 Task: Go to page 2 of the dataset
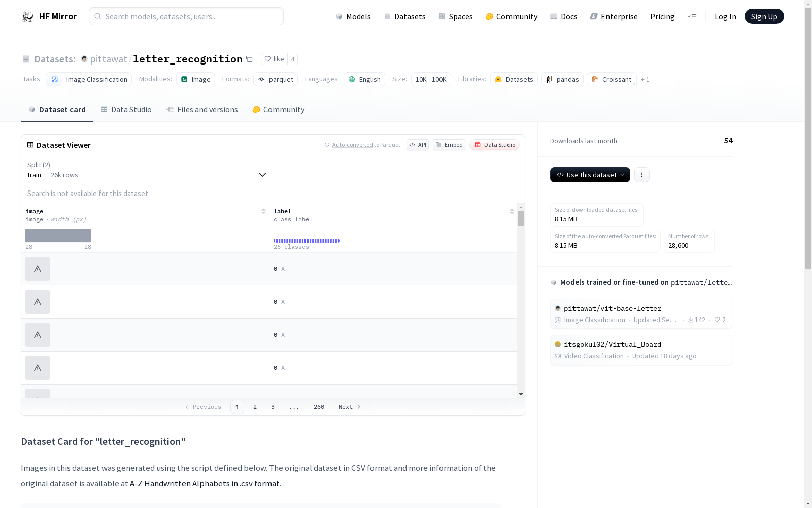tap(255, 407)
